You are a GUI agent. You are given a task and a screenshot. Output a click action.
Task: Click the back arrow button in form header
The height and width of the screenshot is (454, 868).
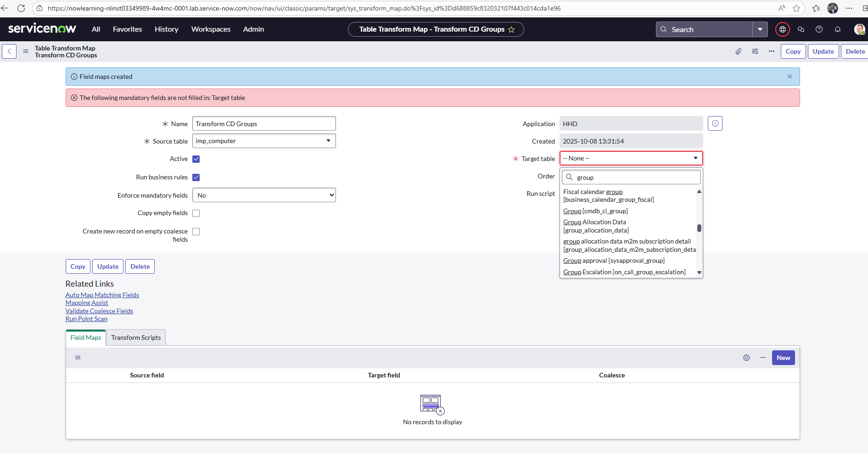click(9, 51)
